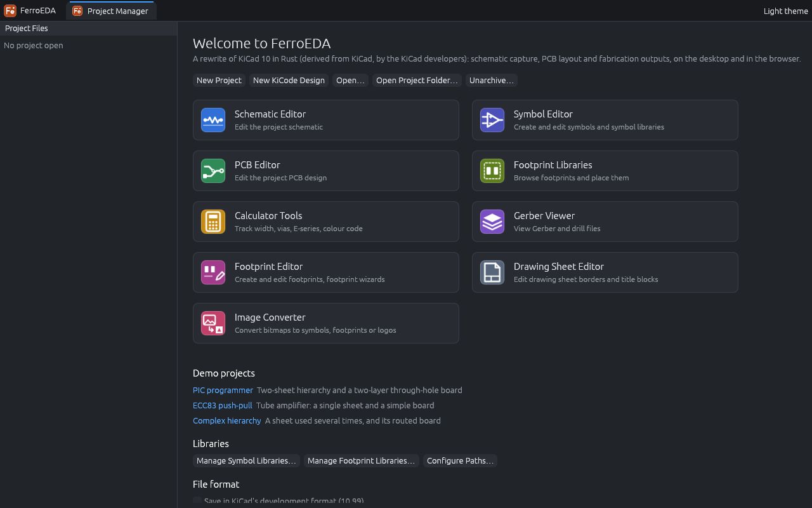This screenshot has height=508, width=812.
Task: Click the Gerber Viewer layers icon
Action: [492, 222]
